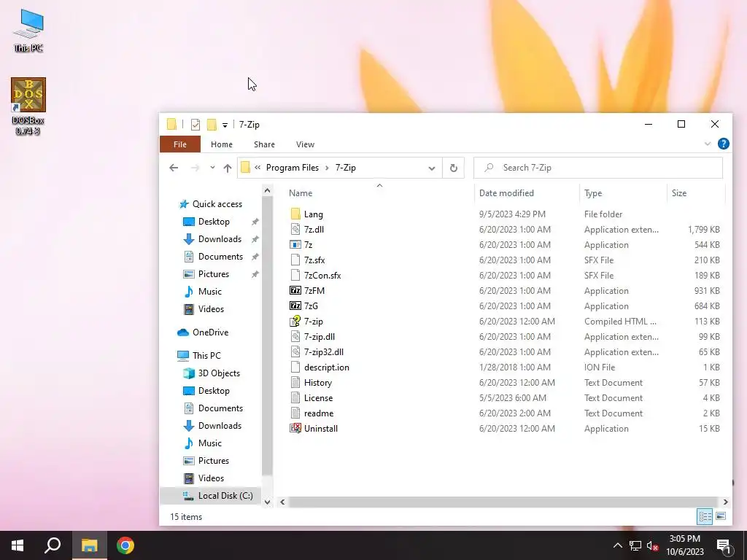
Task: Open the address bar history dropdown
Action: click(x=432, y=168)
